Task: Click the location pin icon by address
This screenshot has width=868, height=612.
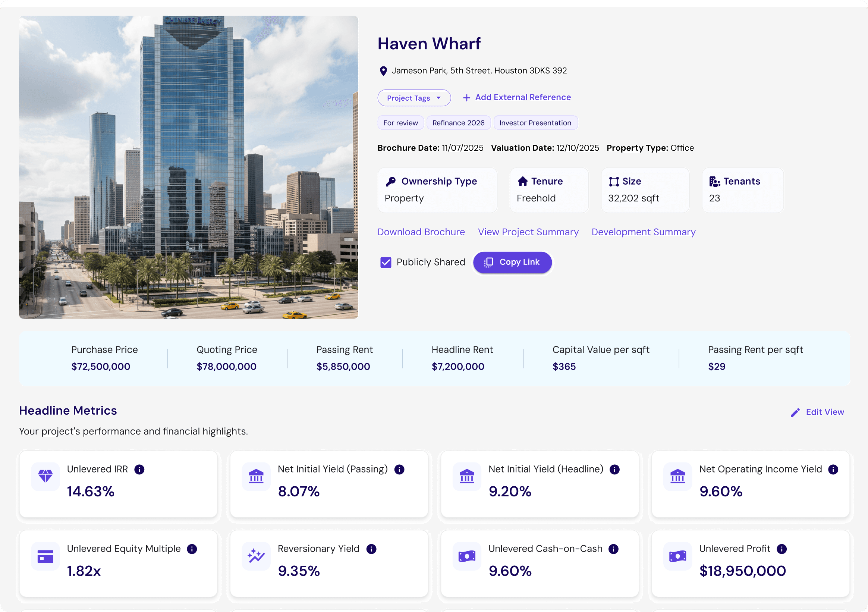Action: [x=383, y=71]
